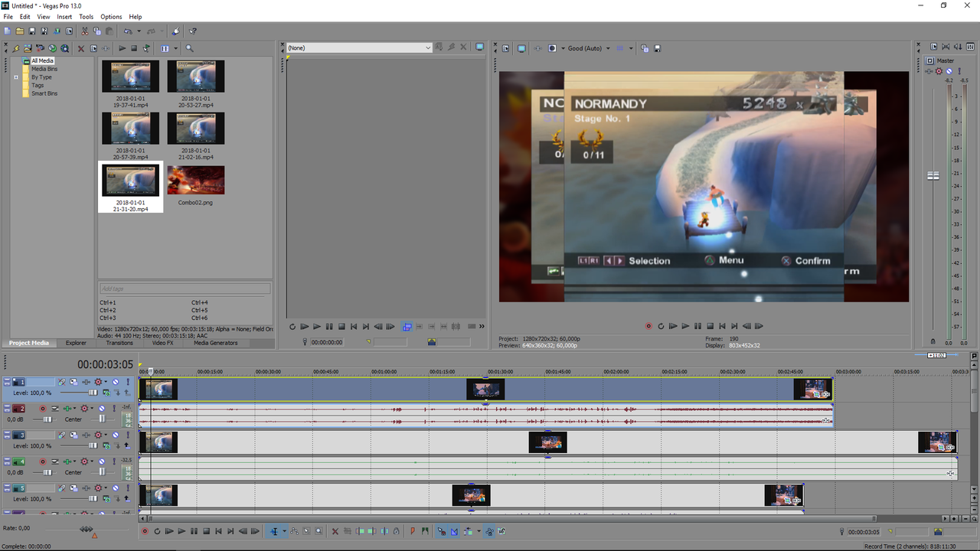
Task: Toggle Enable Snapping in timeline toolbar
Action: point(441,531)
